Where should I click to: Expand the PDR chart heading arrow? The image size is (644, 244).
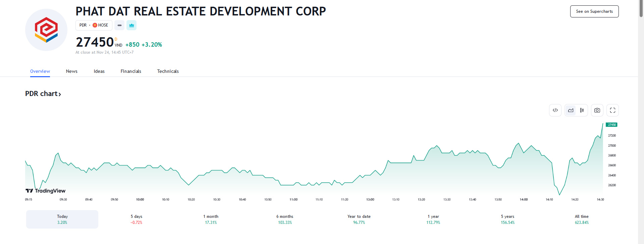(x=60, y=94)
